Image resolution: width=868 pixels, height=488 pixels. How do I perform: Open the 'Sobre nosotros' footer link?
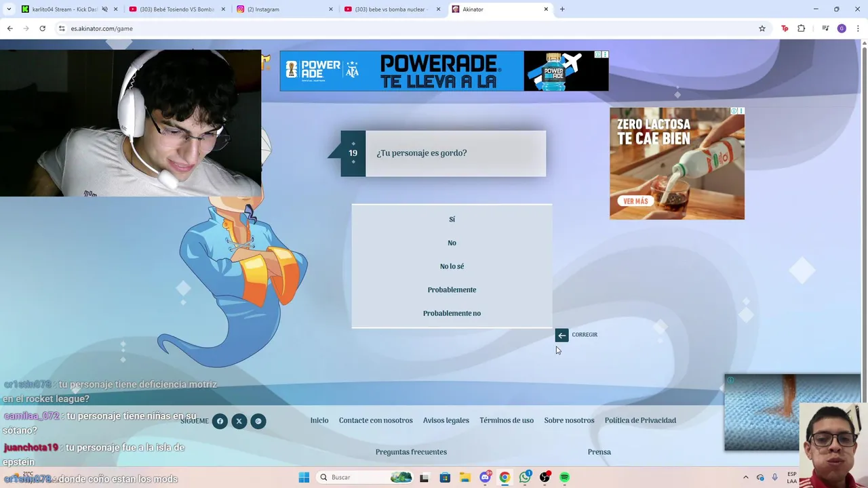tap(569, 420)
